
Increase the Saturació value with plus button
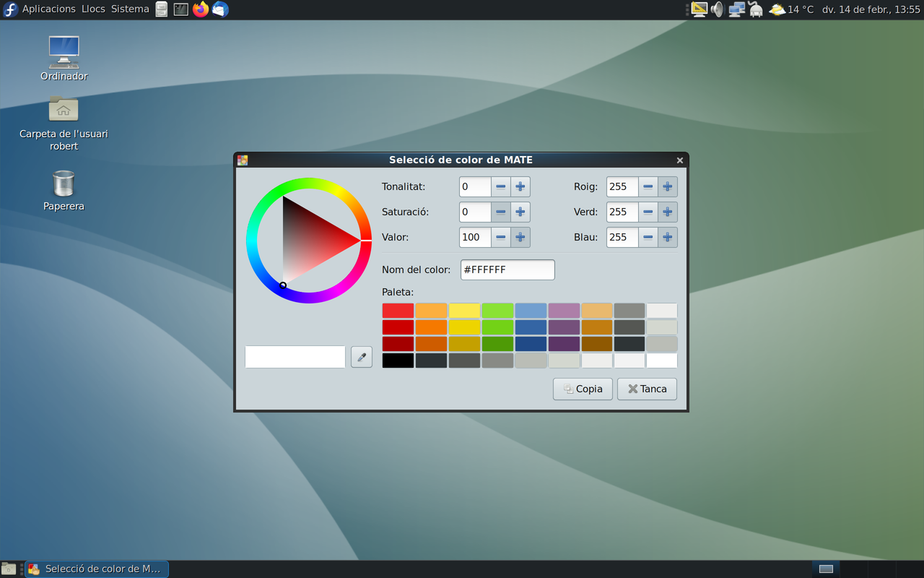[520, 212]
